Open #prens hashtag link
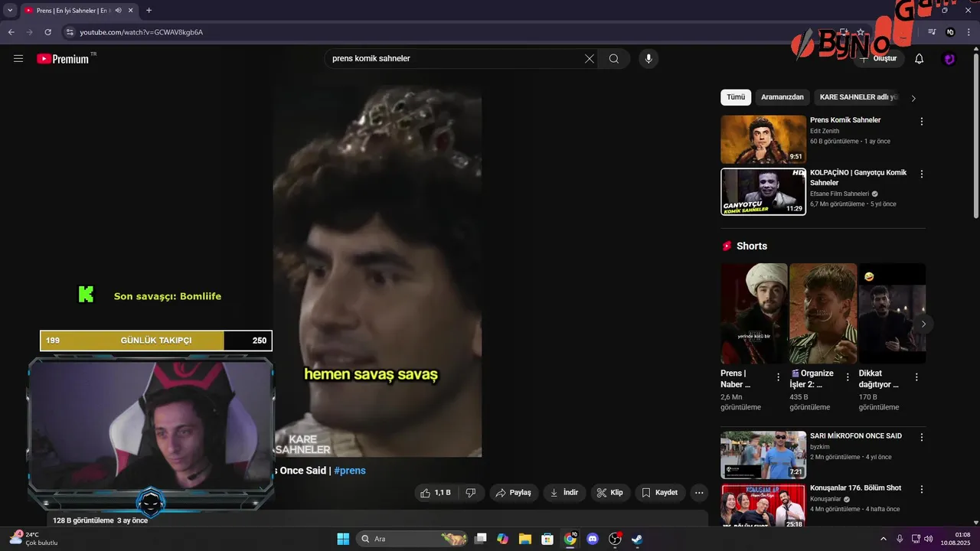The height and width of the screenshot is (551, 980). point(350,471)
